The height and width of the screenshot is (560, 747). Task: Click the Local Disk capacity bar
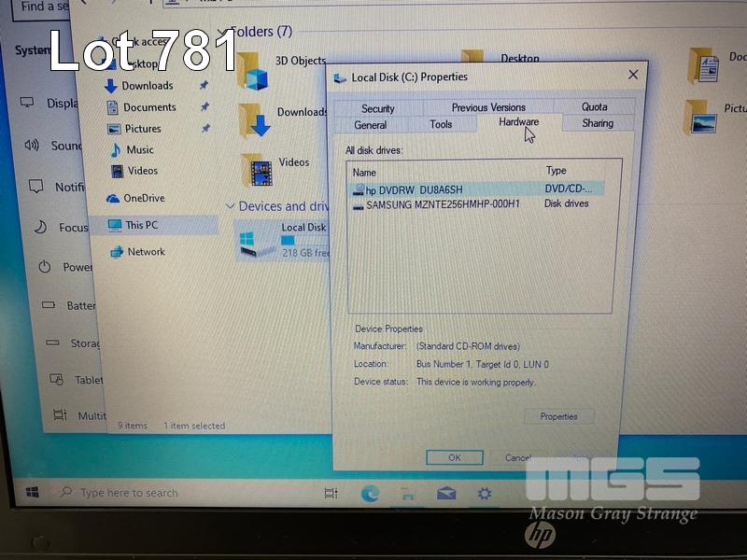(305, 241)
